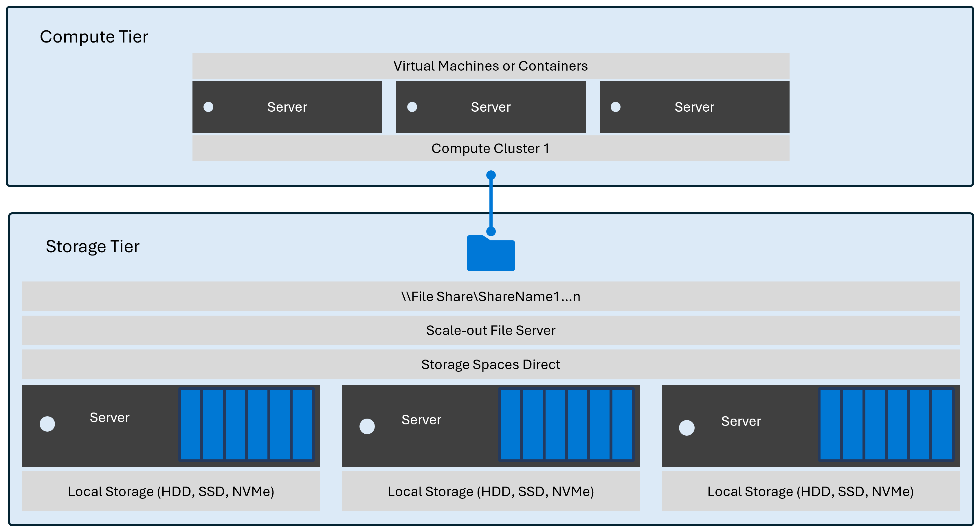Click the indicator dot on the middle compute server
This screenshot has width=980, height=532.
[412, 107]
